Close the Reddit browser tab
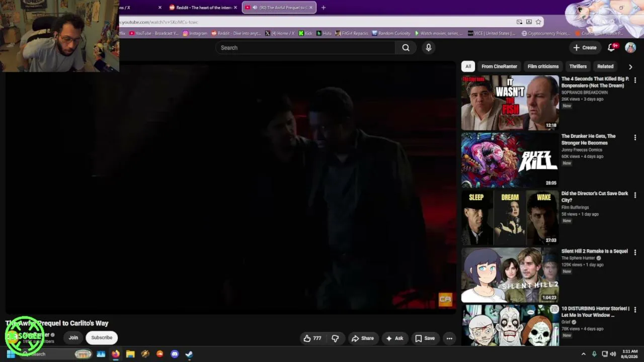The height and width of the screenshot is (362, 644). tap(235, 8)
